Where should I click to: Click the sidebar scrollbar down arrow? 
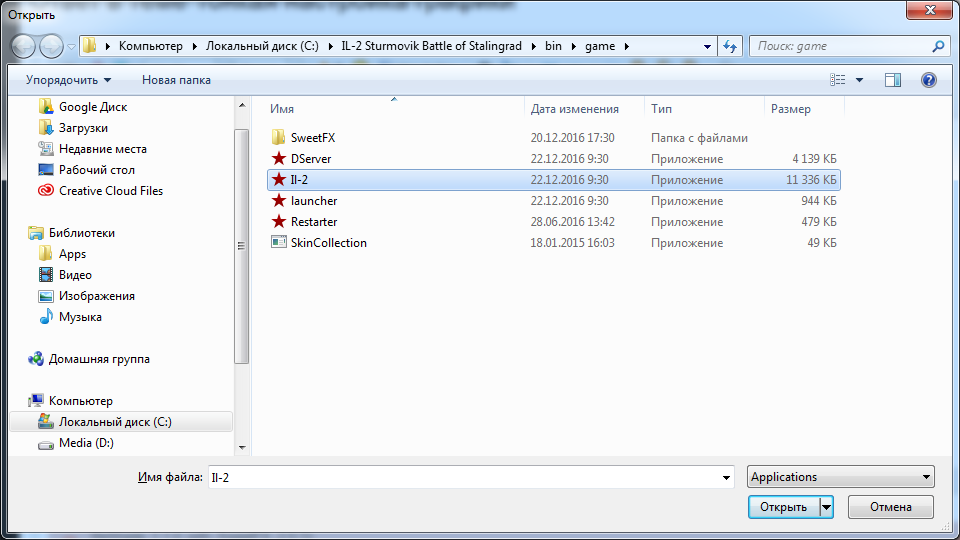242,448
